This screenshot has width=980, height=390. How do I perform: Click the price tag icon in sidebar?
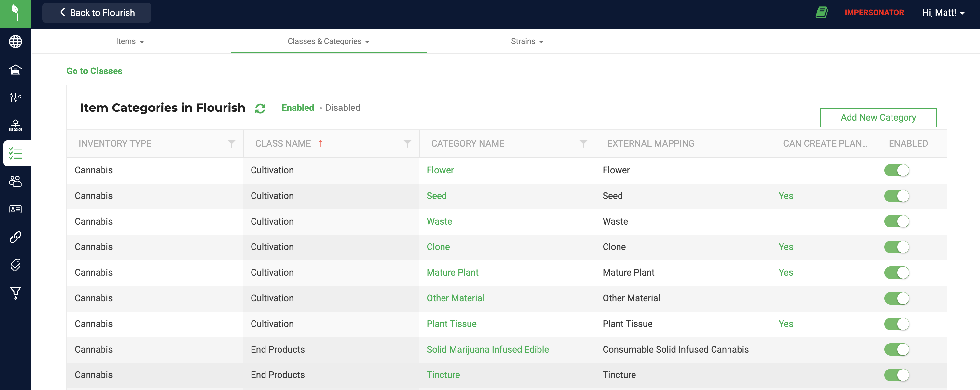click(15, 265)
